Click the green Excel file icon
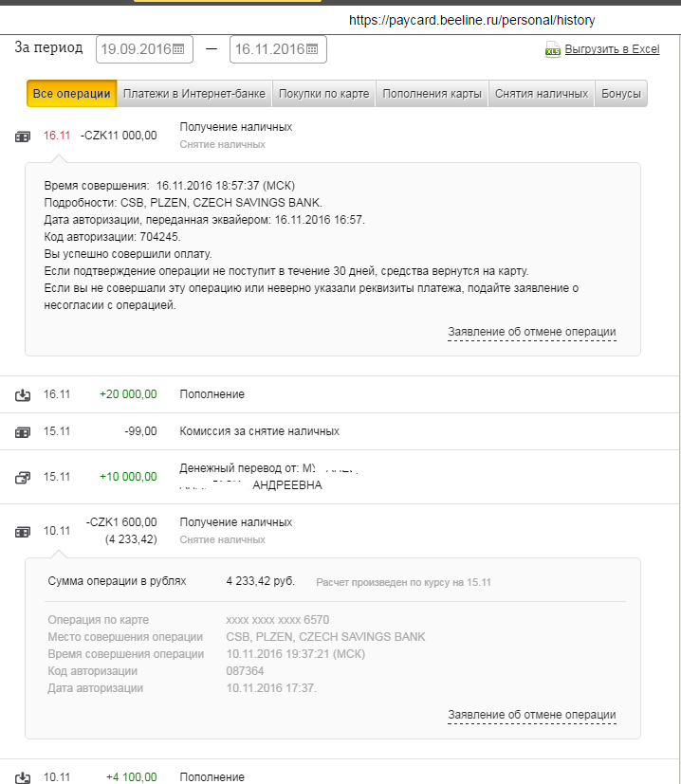Viewport: 681px width, 784px height. pyautogui.click(x=553, y=50)
